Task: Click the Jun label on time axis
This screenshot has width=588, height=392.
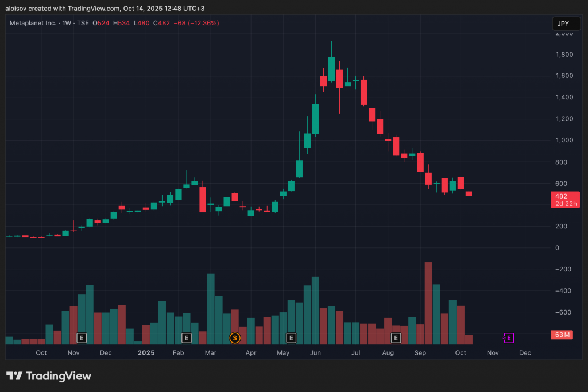Action: point(315,352)
